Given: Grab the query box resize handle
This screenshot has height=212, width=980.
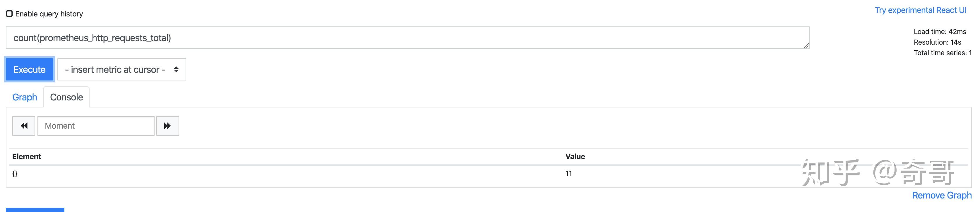Looking at the screenshot, I should pyautogui.click(x=806, y=46).
